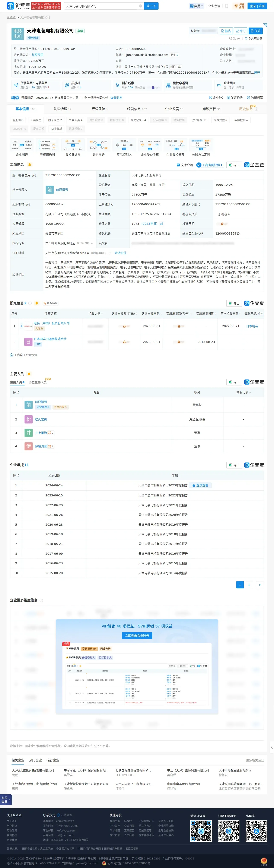Image resolution: width=274 pixels, height=868 pixels.
Task: Jump to the 变更记录 84 section chip
Action: click(x=138, y=120)
